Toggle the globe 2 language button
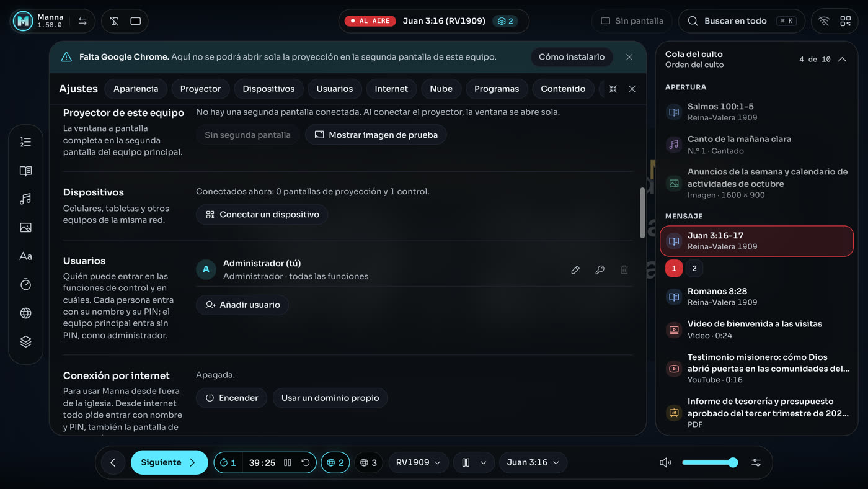 coord(335,462)
